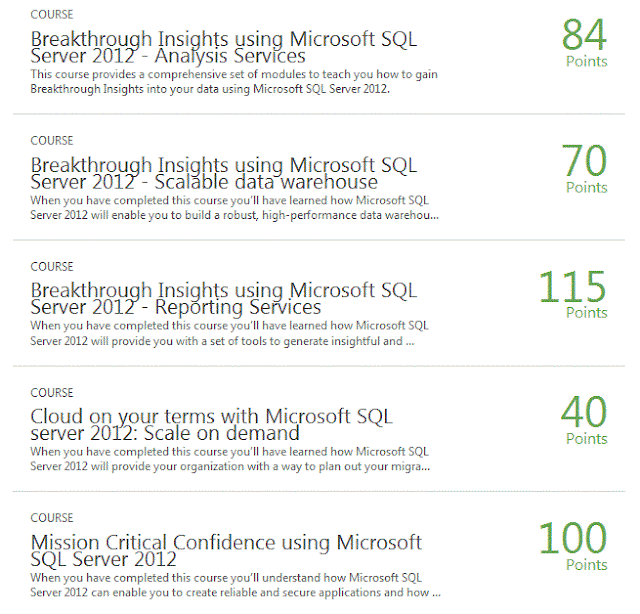Click the COURSE label above Cloud on your terms
The height and width of the screenshot is (614, 640).
52,392
